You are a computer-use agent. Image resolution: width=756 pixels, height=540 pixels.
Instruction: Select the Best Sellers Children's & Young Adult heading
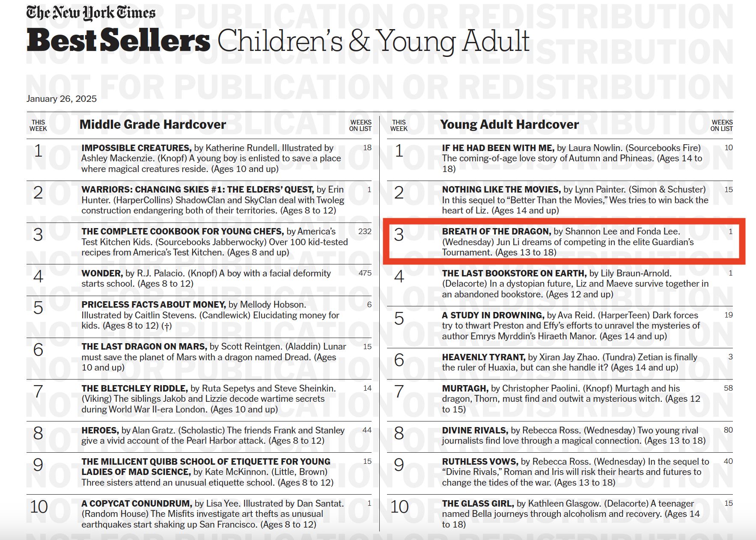278,41
